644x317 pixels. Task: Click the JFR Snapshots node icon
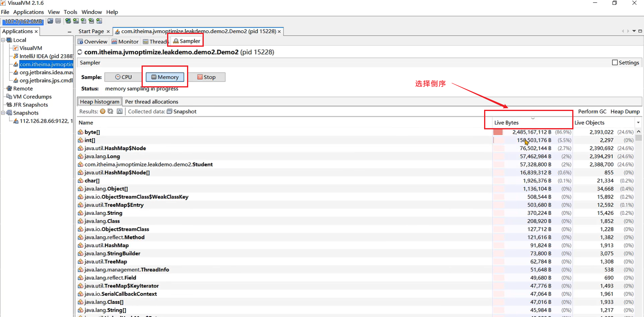(x=9, y=105)
